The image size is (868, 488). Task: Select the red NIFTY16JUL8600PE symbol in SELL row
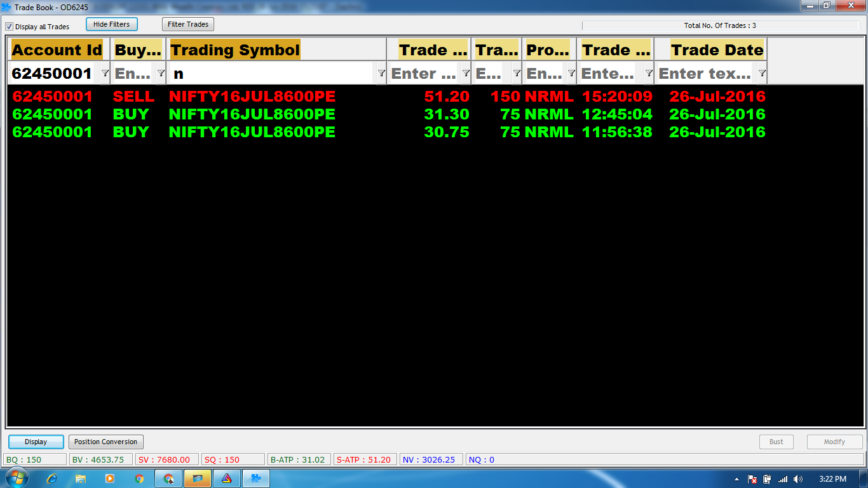click(252, 97)
